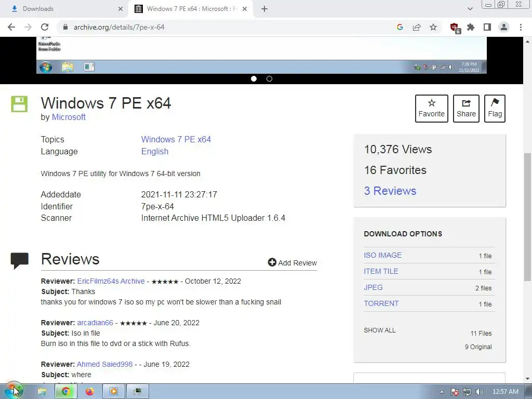Open the English language link
Image resolution: width=532 pixels, height=399 pixels.
click(x=155, y=151)
